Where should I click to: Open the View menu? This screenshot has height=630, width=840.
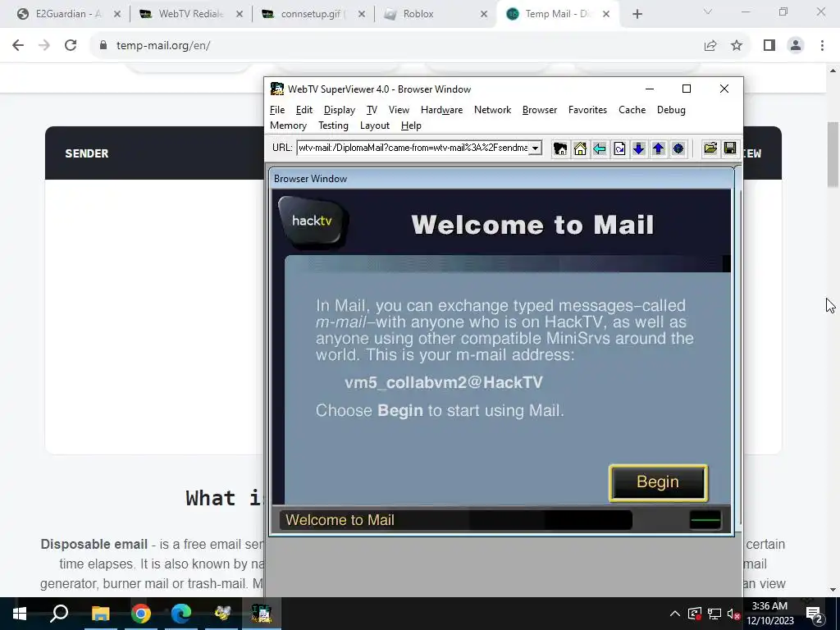(x=399, y=110)
